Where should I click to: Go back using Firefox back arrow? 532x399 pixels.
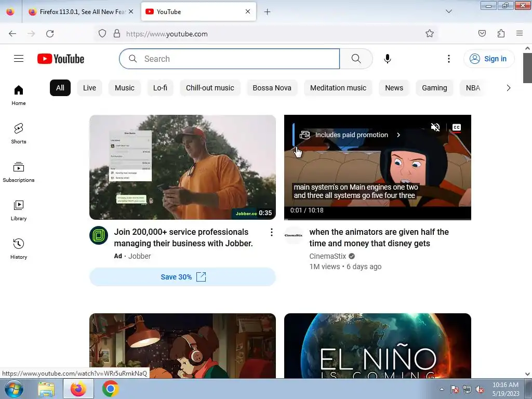(12, 34)
